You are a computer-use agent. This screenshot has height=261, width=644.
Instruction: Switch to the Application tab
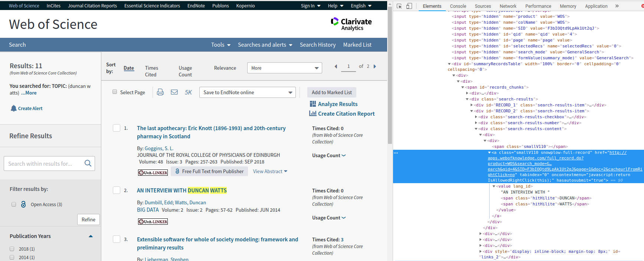(596, 6)
